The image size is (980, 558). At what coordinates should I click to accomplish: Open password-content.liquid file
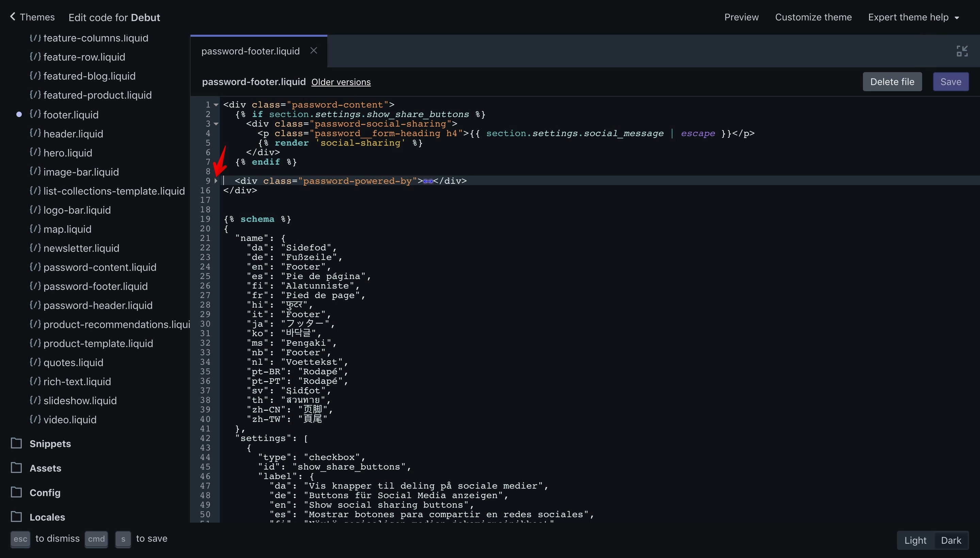coord(100,267)
